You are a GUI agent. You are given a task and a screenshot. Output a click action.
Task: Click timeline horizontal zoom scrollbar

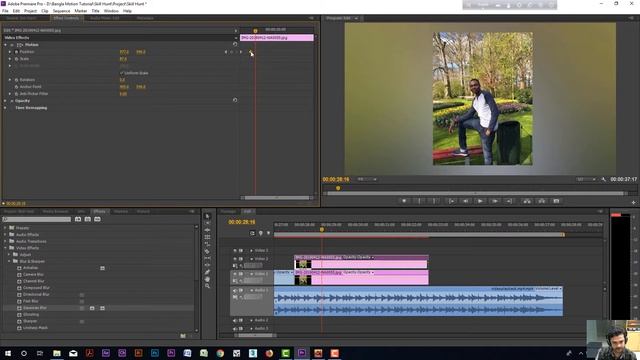[x=256, y=336]
